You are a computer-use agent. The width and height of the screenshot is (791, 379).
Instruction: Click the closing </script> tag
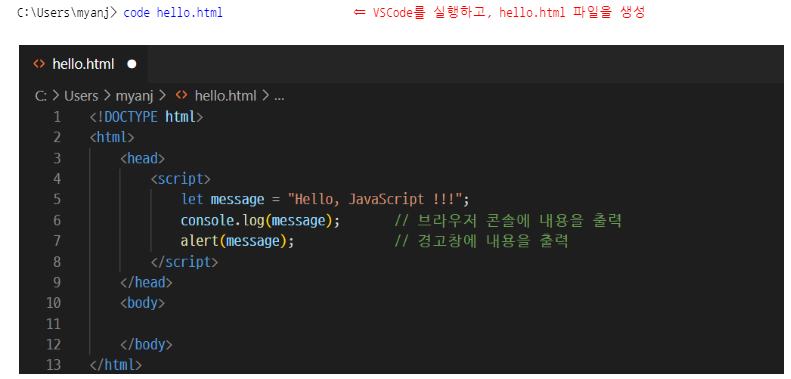click(184, 262)
